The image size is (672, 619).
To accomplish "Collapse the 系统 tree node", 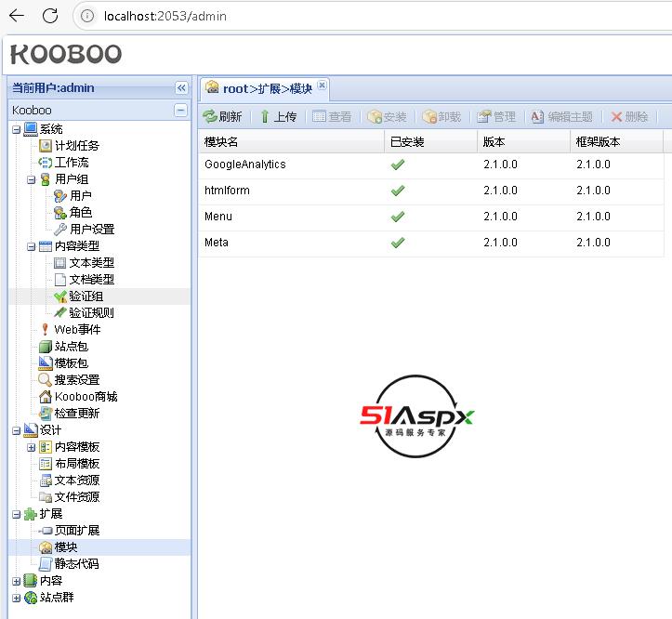I will click(x=16, y=129).
